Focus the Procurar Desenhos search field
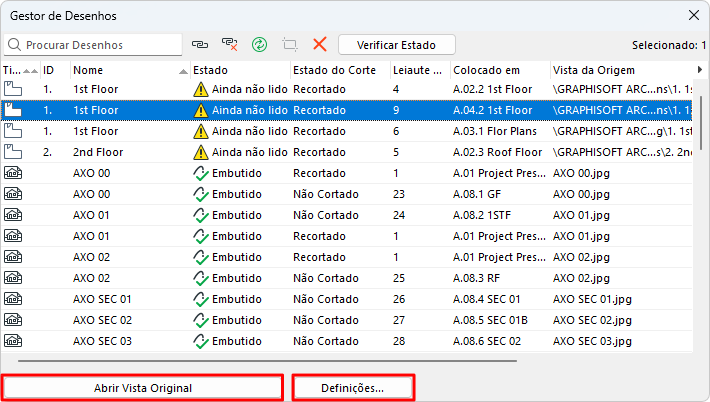Image resolution: width=710 pixels, height=402 pixels. tap(93, 45)
